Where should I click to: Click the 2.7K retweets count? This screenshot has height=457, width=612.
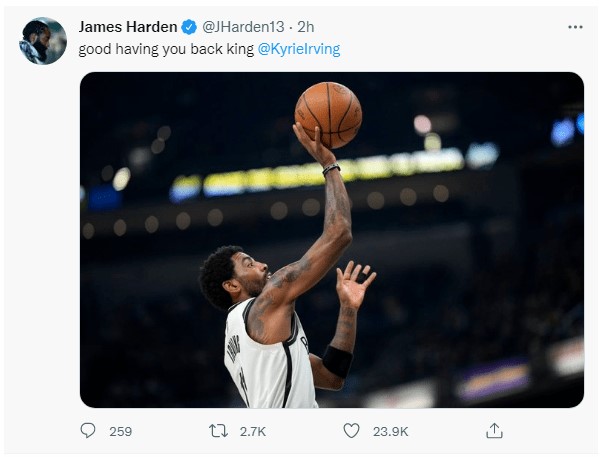point(252,432)
